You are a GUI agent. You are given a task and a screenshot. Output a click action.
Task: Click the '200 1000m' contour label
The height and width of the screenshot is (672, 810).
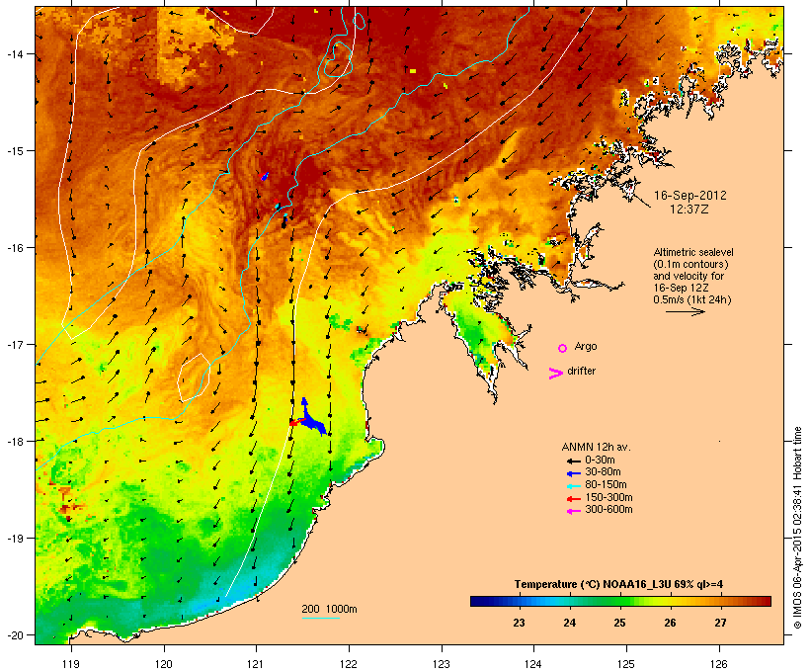(x=329, y=609)
